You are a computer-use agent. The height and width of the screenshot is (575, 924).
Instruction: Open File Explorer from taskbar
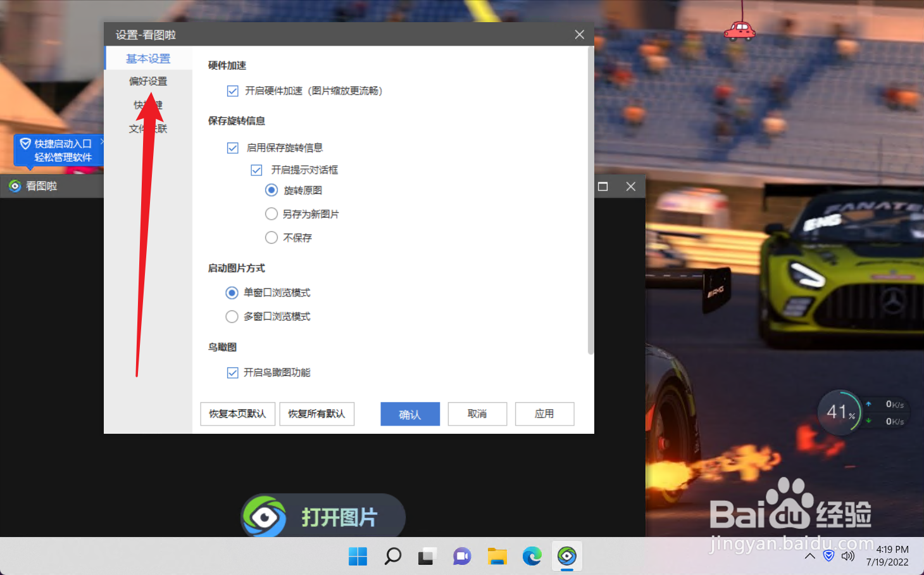pos(497,557)
